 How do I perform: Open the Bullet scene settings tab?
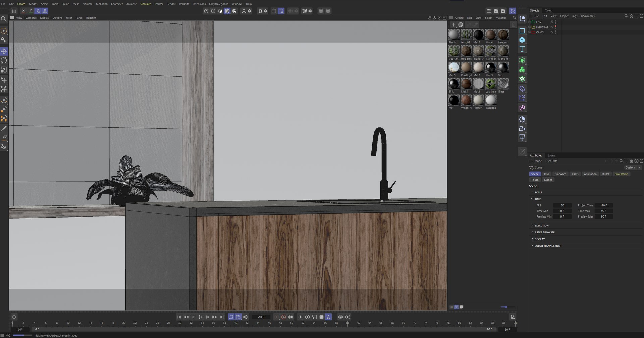(606, 174)
